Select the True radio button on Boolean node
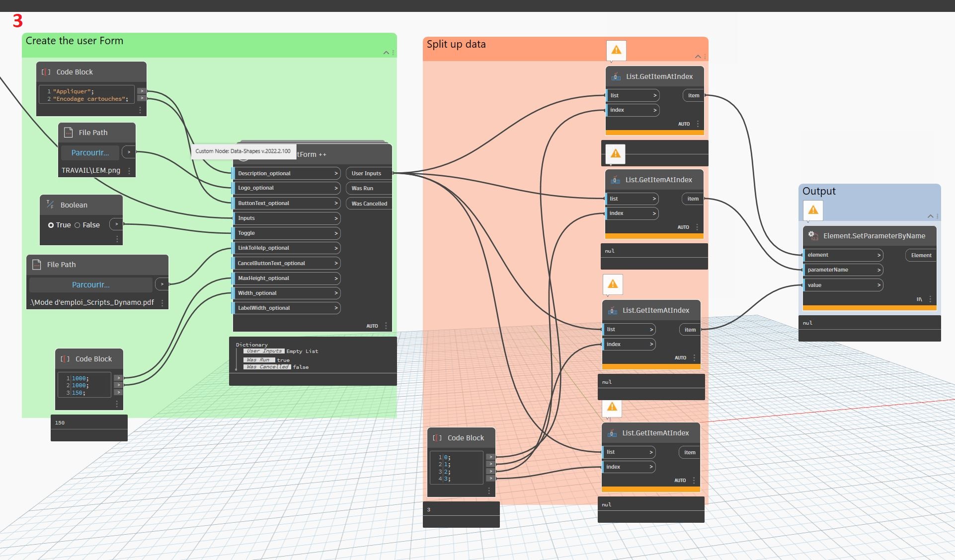The width and height of the screenshot is (955, 560). pos(51,225)
